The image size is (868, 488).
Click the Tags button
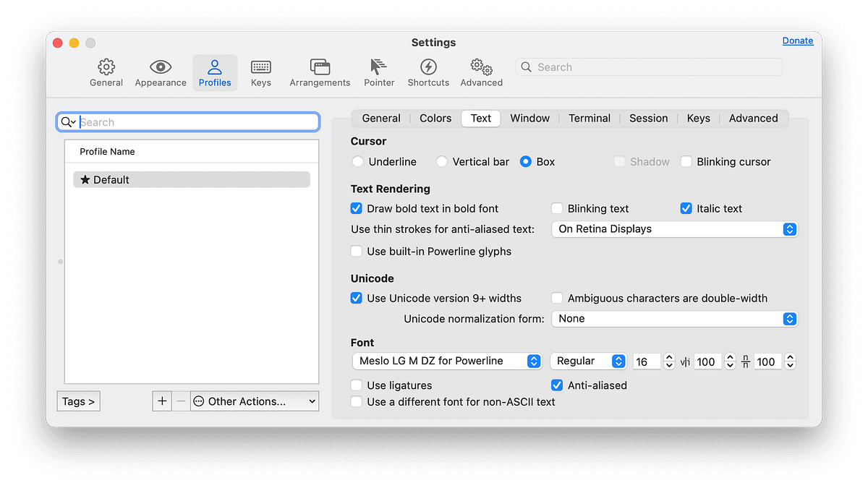pos(78,401)
